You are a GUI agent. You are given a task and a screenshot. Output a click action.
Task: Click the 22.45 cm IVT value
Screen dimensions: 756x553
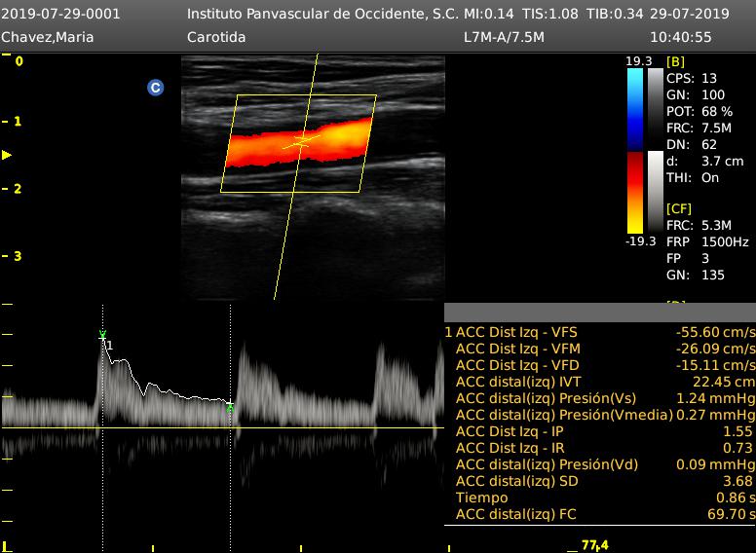pyautogui.click(x=724, y=382)
